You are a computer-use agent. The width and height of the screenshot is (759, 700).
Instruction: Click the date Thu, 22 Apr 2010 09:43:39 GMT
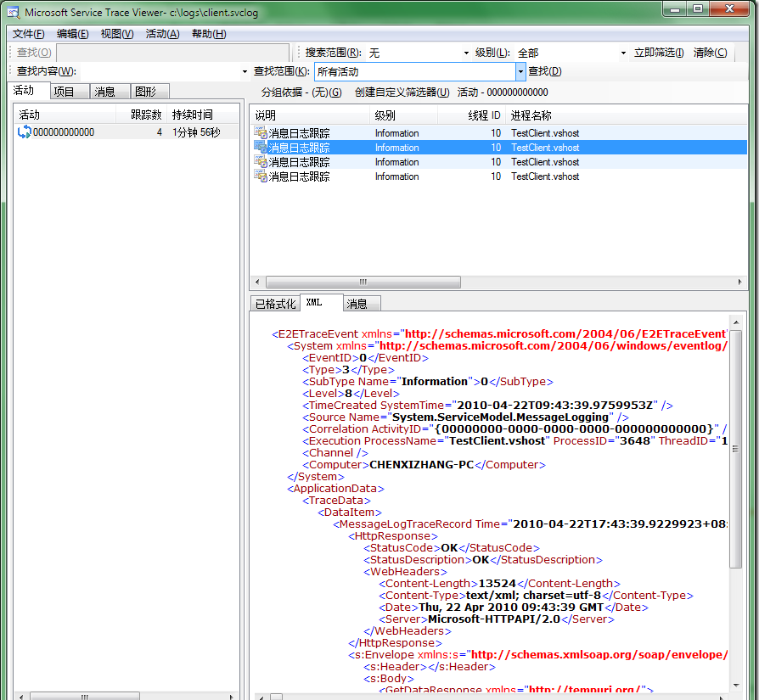click(x=511, y=608)
